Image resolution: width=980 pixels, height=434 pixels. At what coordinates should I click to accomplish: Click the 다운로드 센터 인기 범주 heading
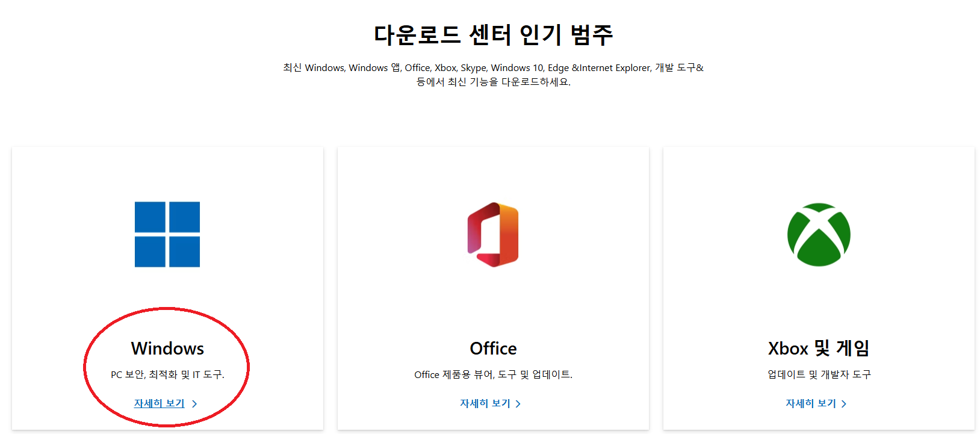click(x=493, y=35)
